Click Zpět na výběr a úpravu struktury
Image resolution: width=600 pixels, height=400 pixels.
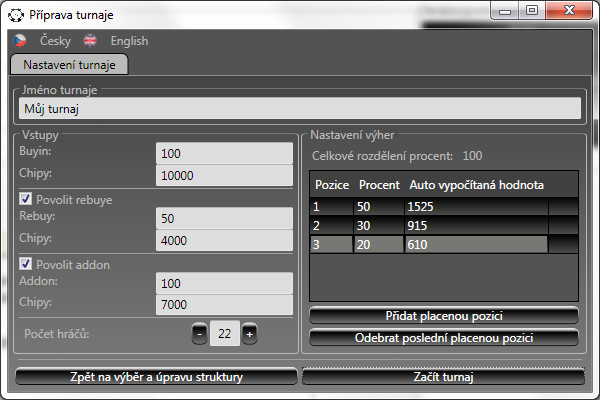tap(157, 377)
